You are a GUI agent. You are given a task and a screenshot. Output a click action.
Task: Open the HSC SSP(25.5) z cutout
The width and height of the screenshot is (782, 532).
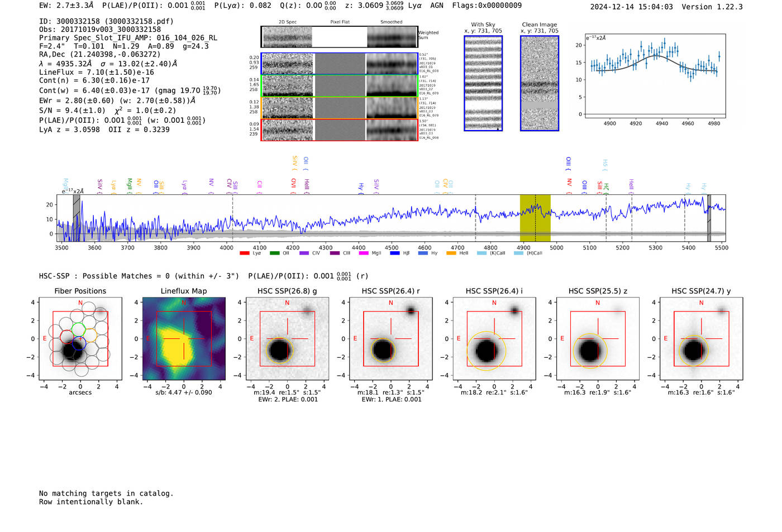coord(598,339)
